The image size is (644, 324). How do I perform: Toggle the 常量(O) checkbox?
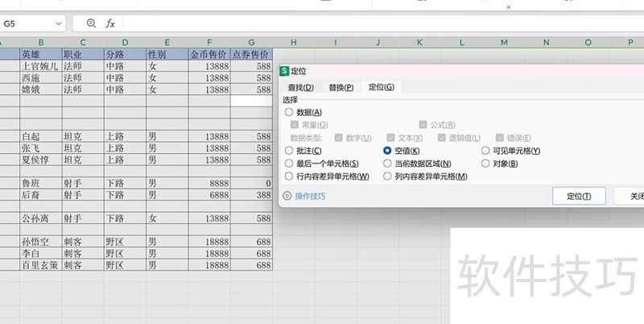pyautogui.click(x=295, y=125)
